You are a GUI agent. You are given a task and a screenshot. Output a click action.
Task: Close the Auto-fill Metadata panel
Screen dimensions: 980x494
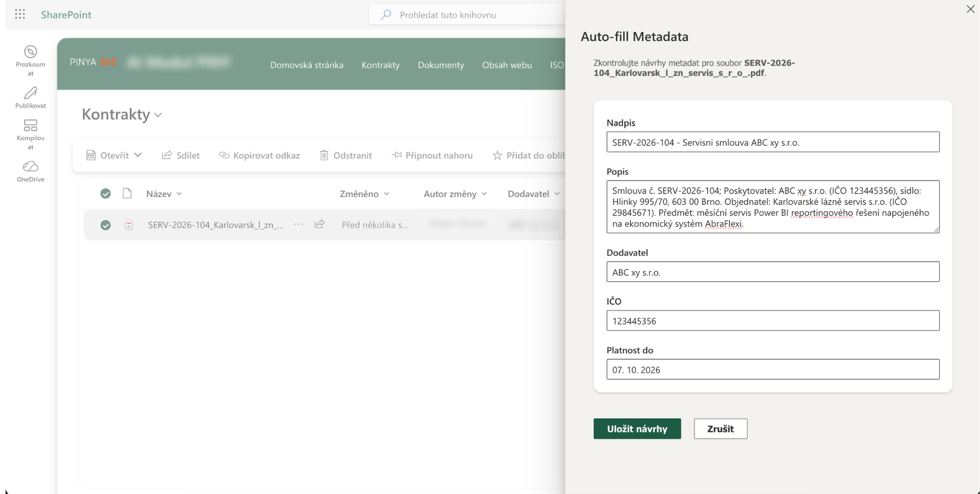(971, 9)
